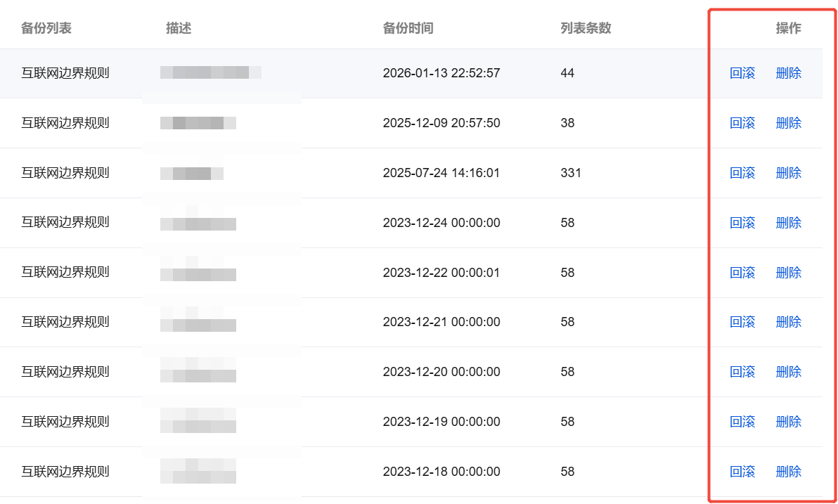Click 删除 in the 2023-12-20 row
The width and height of the screenshot is (838, 504).
click(x=788, y=372)
